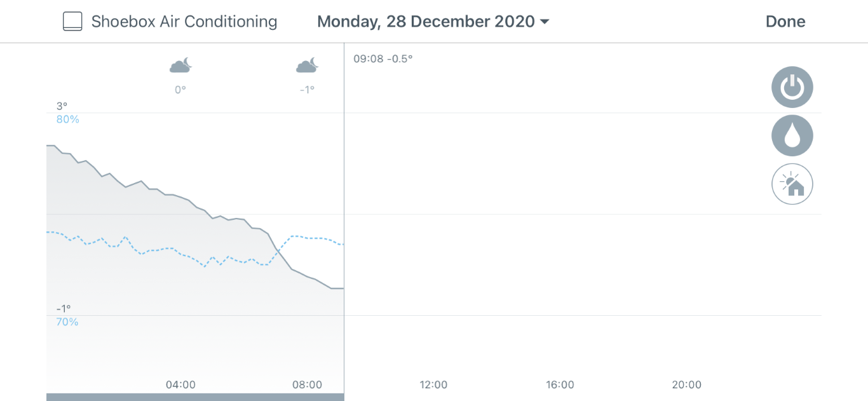Select the 16:00 time label
This screenshot has width=868, height=401.
click(560, 384)
